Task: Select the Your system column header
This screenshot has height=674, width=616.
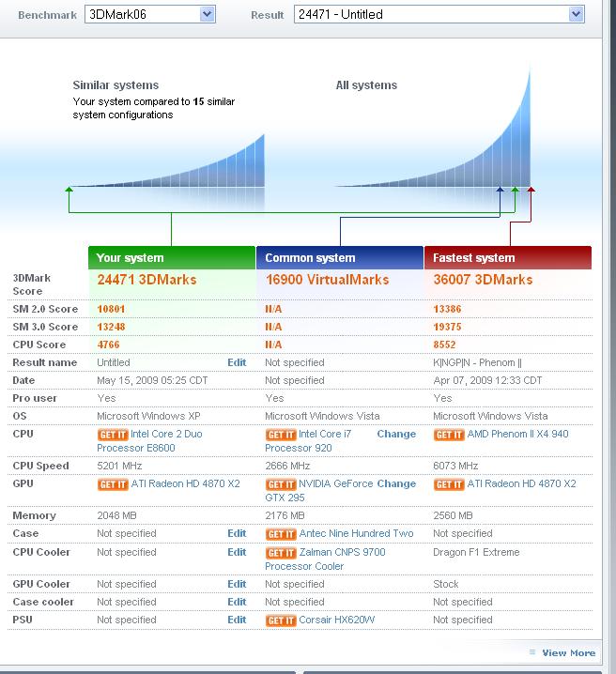Action: click(x=172, y=257)
